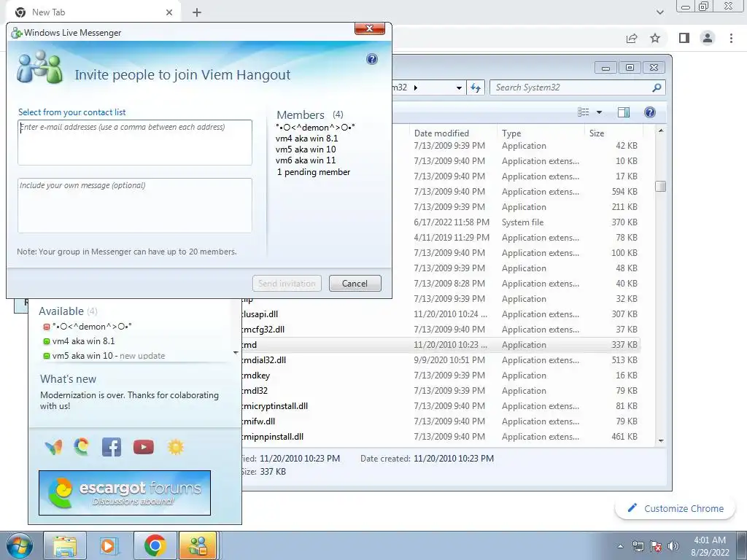
Task: Click the Escargot forums banner
Action: (125, 493)
